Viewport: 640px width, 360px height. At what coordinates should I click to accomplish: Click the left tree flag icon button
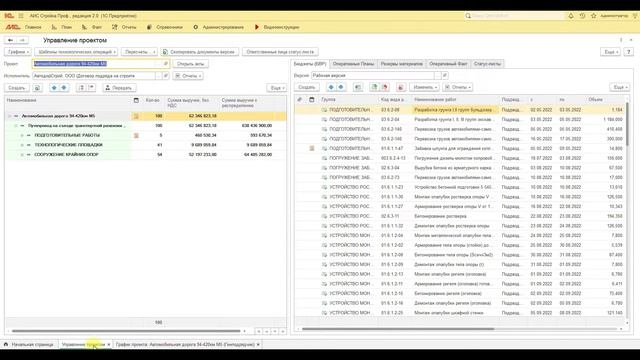click(x=91, y=88)
